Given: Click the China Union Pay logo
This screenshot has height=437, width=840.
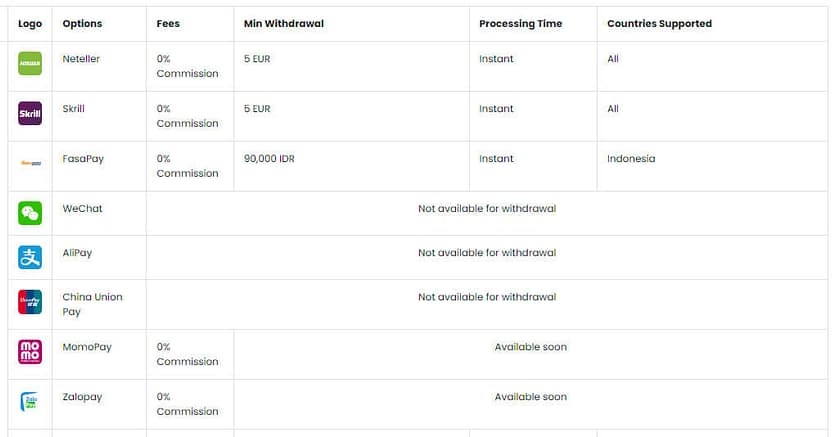Looking at the screenshot, I should coord(30,302).
